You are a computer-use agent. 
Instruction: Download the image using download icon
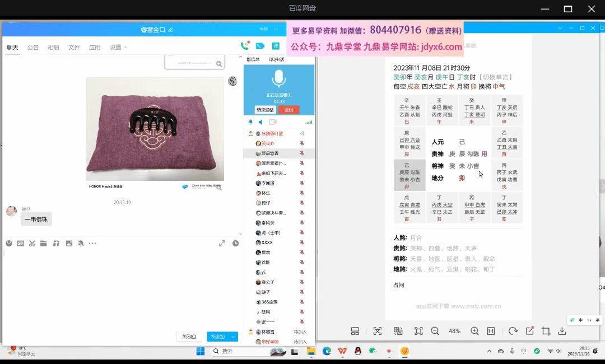click(562, 331)
